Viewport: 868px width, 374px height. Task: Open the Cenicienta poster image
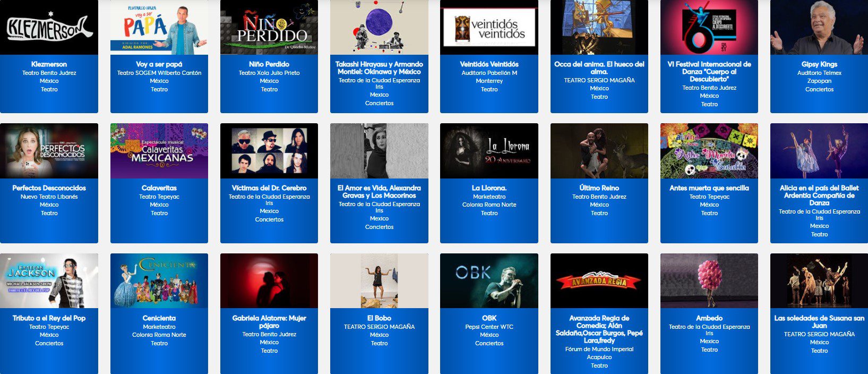159,281
